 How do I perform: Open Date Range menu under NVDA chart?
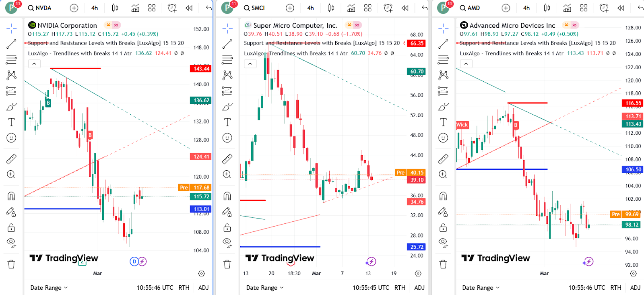[49, 288]
